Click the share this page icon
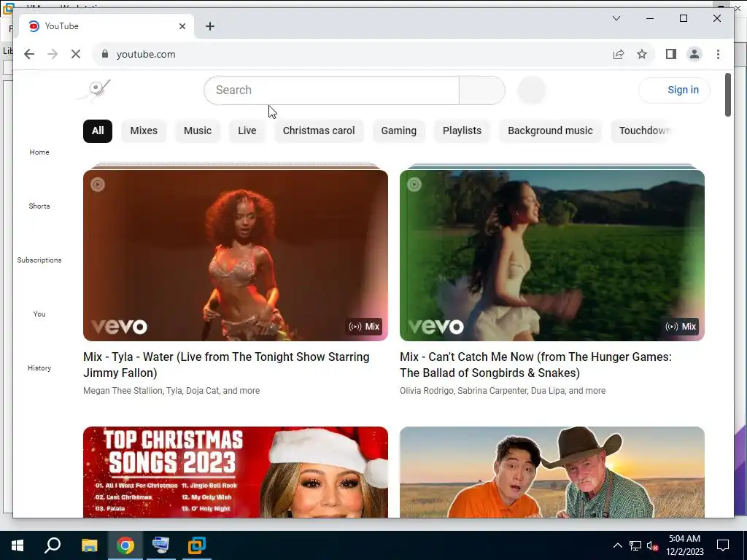Image resolution: width=747 pixels, height=560 pixels. [x=619, y=54]
